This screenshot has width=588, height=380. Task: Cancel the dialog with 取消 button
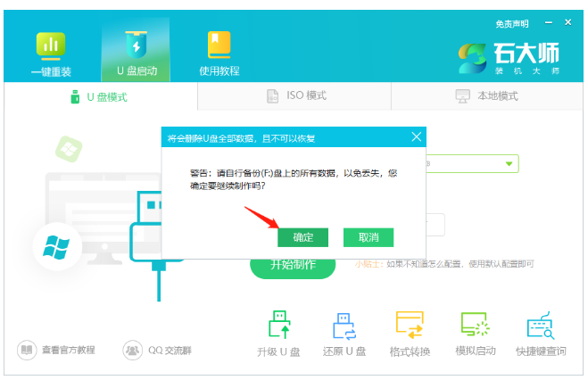[369, 237]
